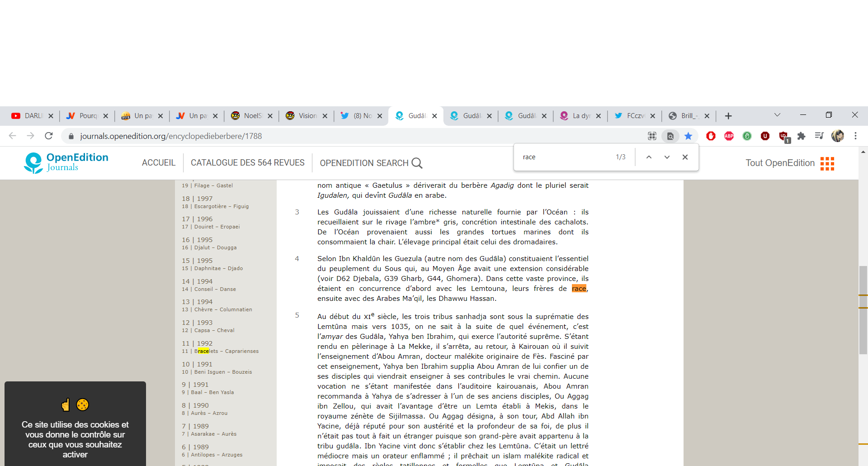The height and width of the screenshot is (466, 868).
Task: Bookmark this page with the star icon
Action: click(688, 136)
